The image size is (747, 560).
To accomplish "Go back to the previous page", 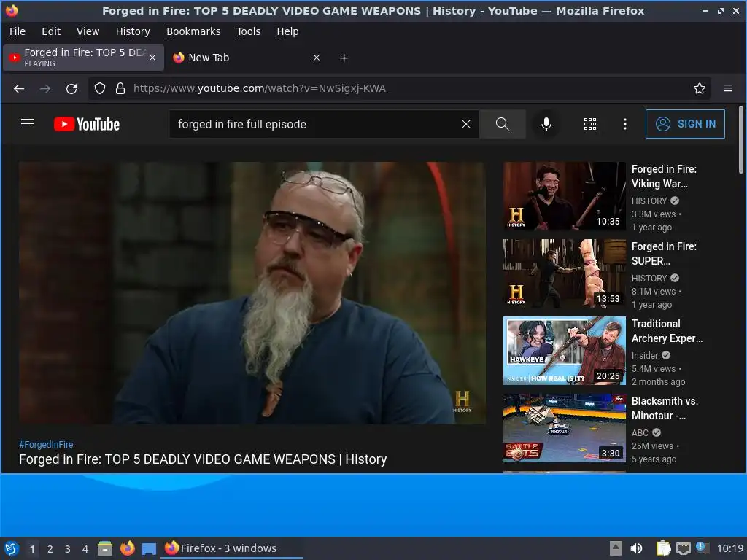I will 19,88.
